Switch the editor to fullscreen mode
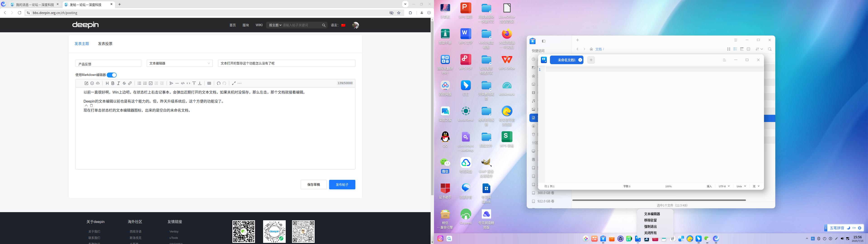 [234, 83]
